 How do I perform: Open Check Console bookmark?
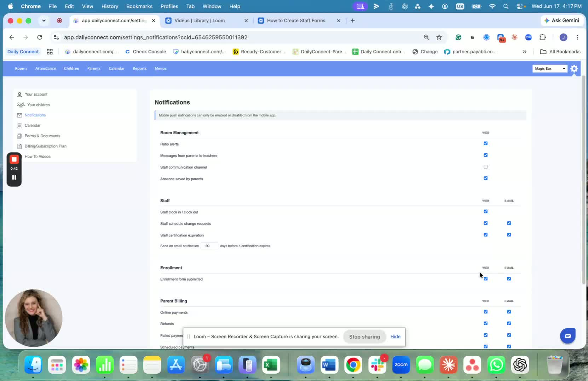(145, 52)
